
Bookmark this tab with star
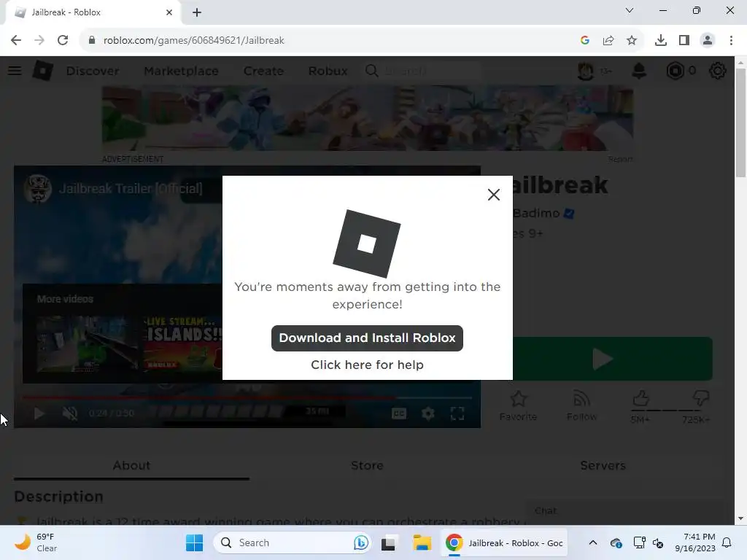pos(632,40)
